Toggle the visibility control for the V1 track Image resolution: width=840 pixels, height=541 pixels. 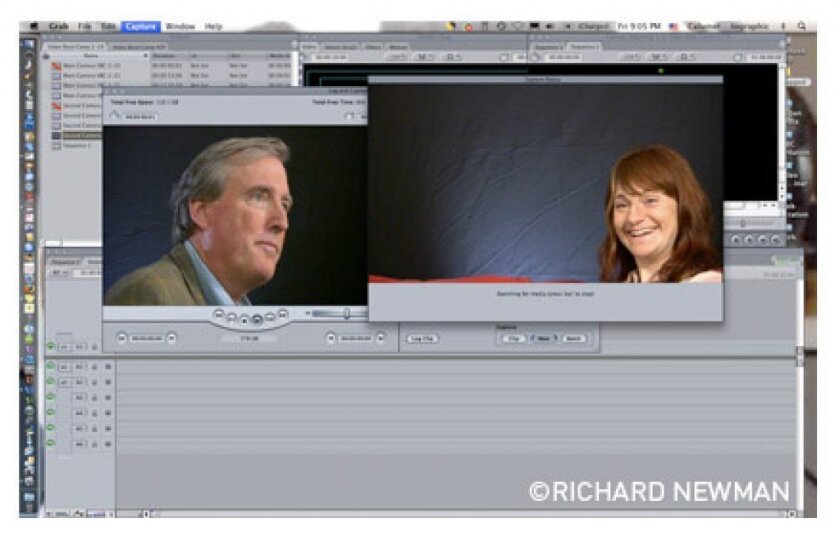point(51,347)
